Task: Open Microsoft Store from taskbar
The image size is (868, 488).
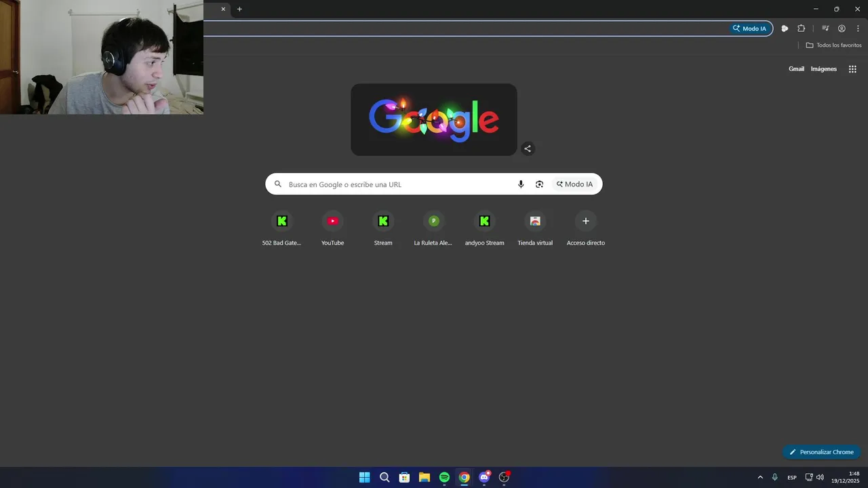Action: coord(404,477)
